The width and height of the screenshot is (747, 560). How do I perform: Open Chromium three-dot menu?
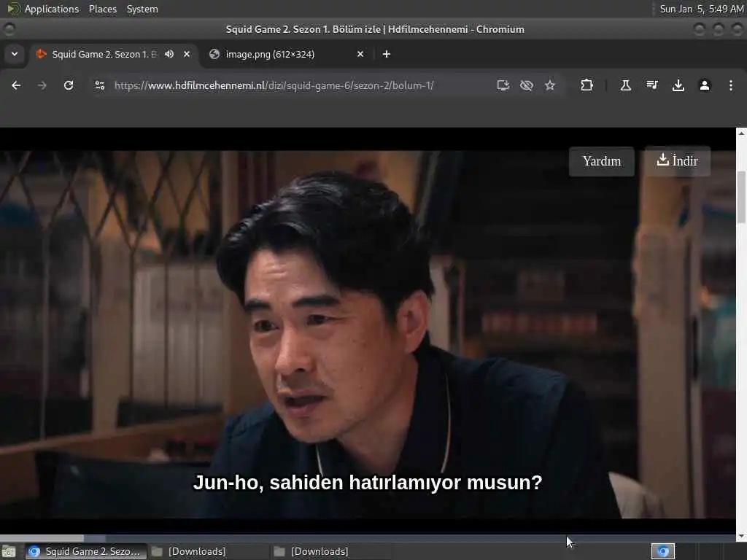tap(731, 85)
